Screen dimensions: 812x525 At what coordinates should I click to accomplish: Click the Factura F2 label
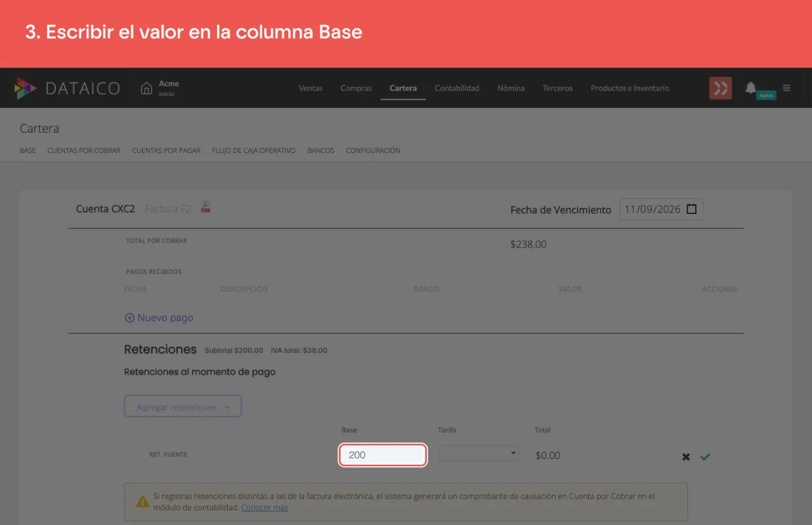[x=167, y=208]
